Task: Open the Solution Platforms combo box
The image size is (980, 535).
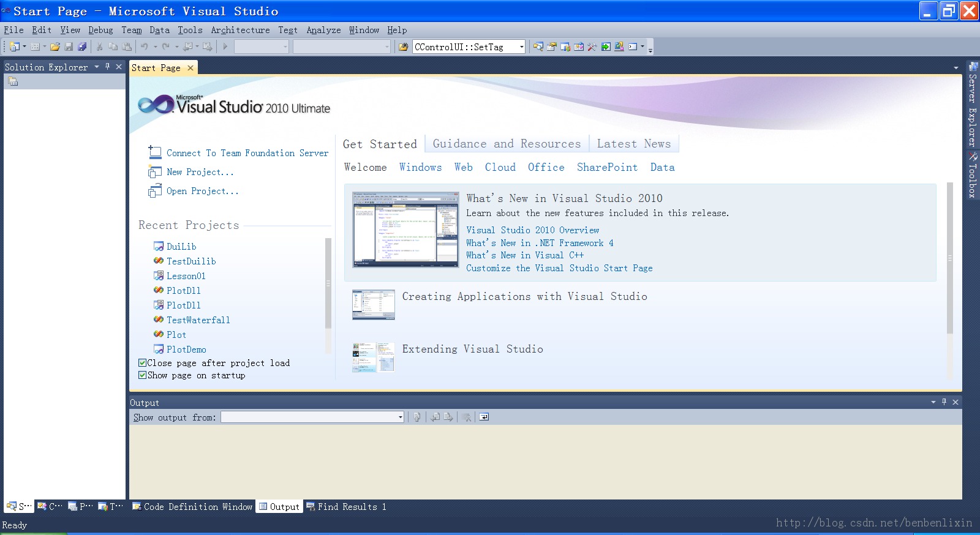Action: (x=342, y=47)
